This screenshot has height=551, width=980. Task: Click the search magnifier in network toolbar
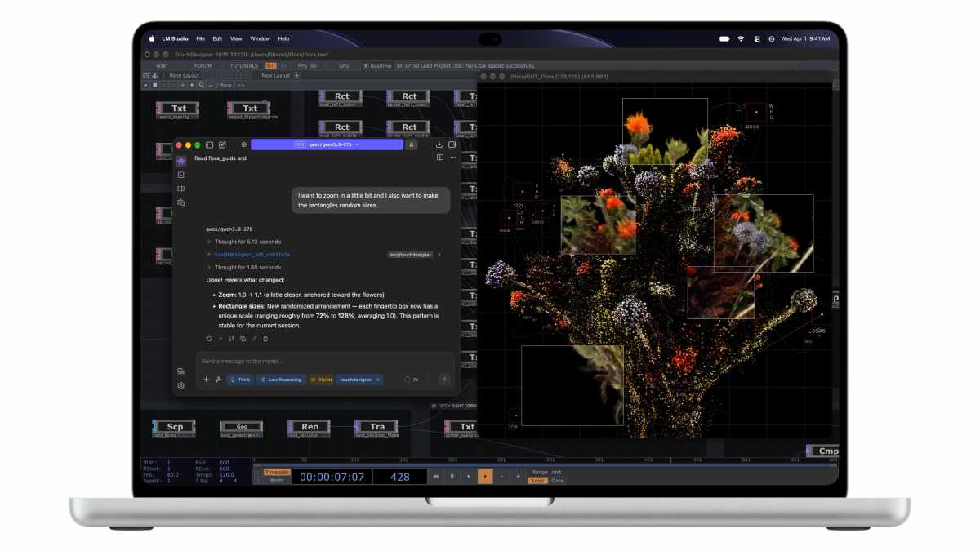[x=201, y=85]
